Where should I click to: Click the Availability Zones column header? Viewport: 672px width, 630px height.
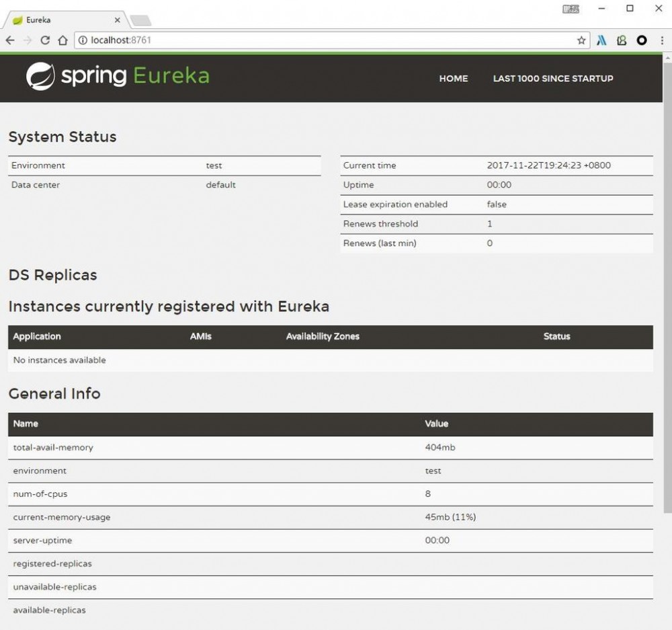pyautogui.click(x=323, y=337)
